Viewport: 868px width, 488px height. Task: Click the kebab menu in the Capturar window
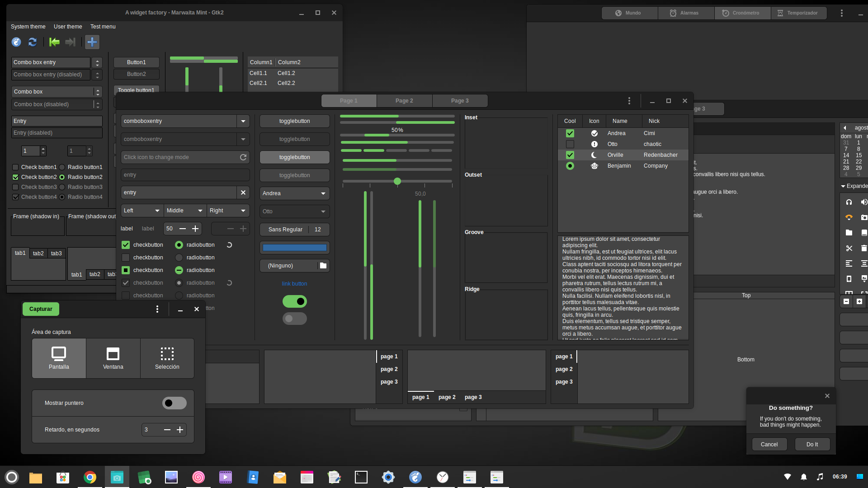tap(157, 309)
